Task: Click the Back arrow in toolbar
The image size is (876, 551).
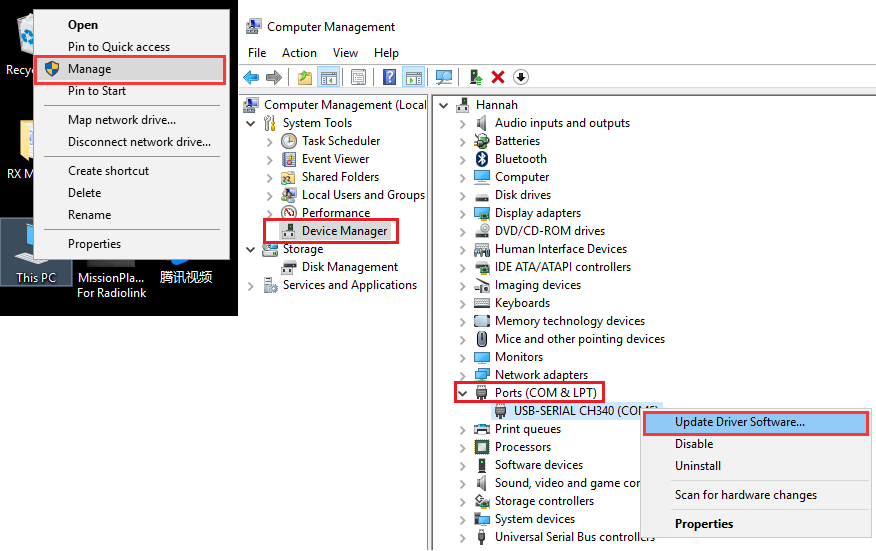Action: click(251, 78)
